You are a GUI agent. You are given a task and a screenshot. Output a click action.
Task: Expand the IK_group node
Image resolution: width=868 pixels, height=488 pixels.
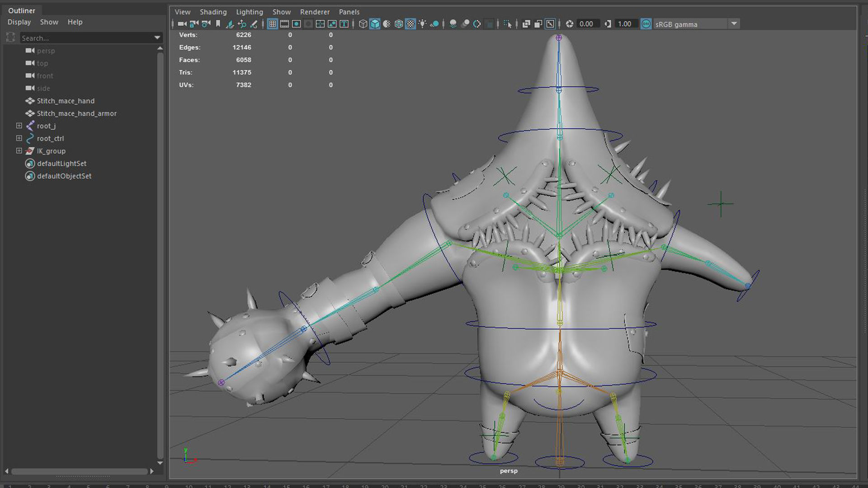pyautogui.click(x=19, y=150)
